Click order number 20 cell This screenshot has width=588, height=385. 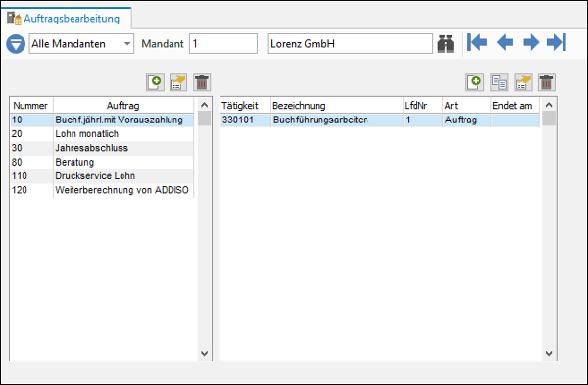tap(32, 134)
